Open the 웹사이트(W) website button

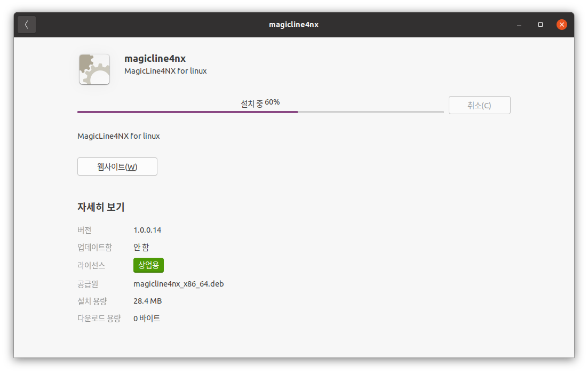tap(117, 166)
